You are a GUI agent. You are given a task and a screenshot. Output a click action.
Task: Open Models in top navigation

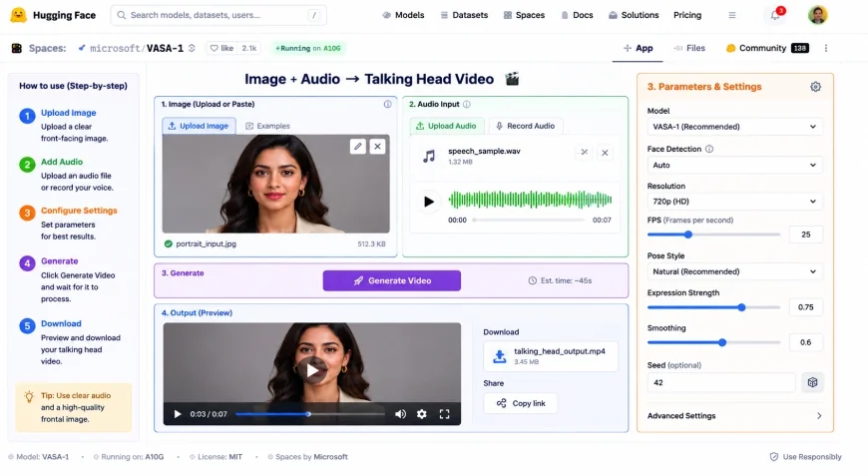(x=403, y=15)
